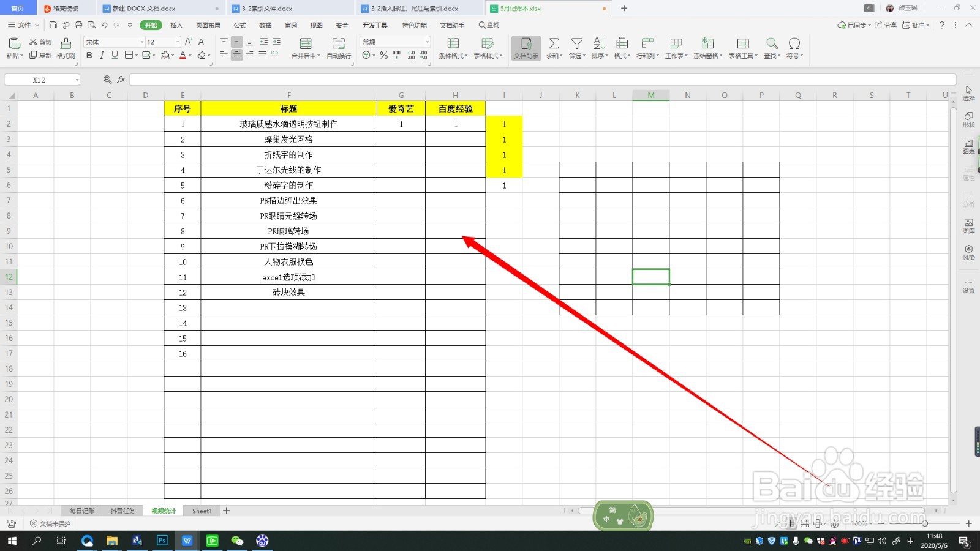980x551 pixels.
Task: Click column M header
Action: point(651,95)
